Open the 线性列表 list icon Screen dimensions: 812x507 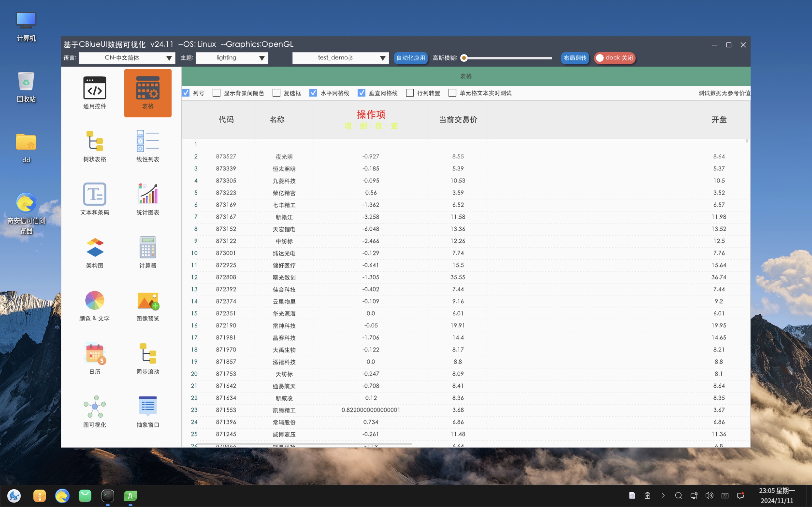coord(148,141)
